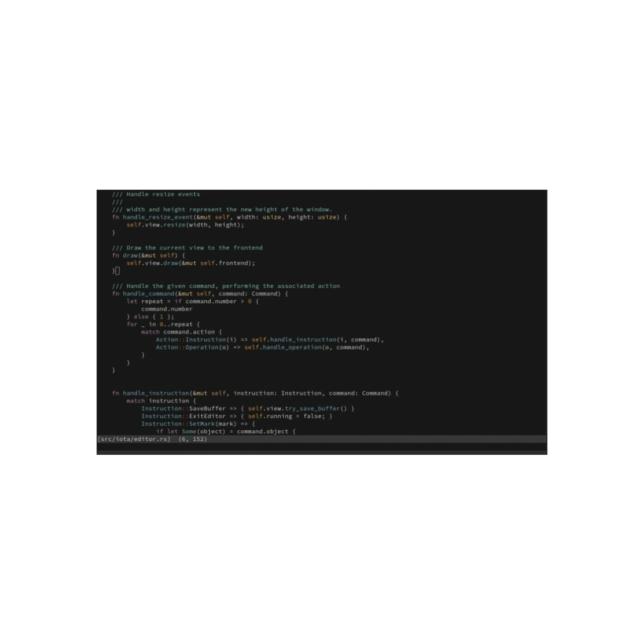The height and width of the screenshot is (644, 644).
Task: Click the block cursor after draw's closing brace
Action: pyautogui.click(x=117, y=271)
